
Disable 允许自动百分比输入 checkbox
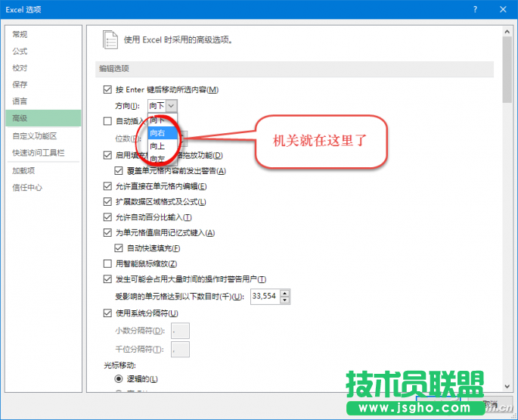coord(107,217)
